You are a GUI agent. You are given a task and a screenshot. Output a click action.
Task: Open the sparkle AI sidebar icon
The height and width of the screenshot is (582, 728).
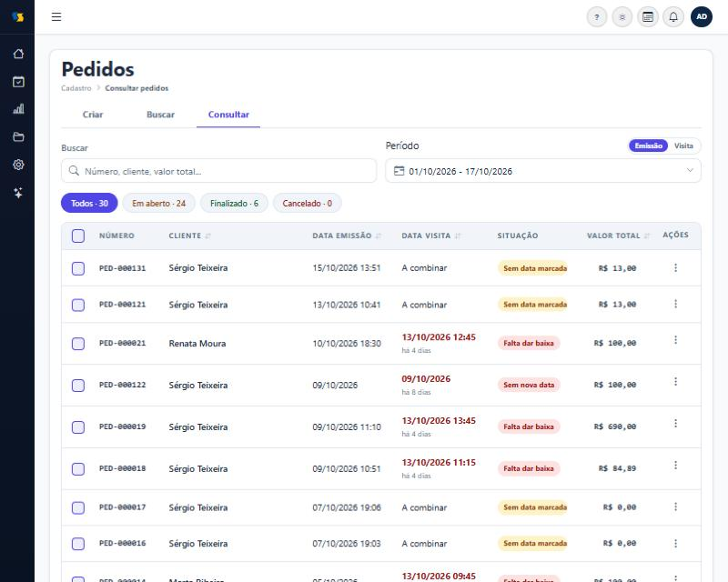(18, 193)
